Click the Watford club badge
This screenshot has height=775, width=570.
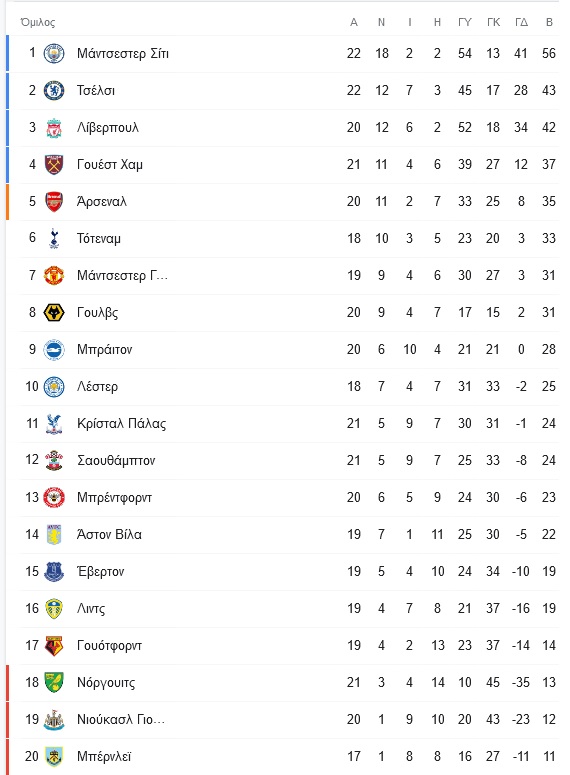(x=54, y=646)
